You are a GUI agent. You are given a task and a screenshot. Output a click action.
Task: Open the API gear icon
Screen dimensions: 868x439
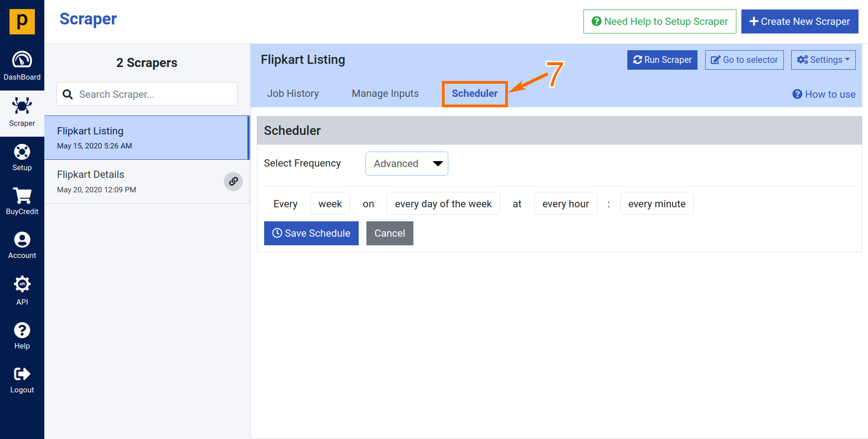click(x=22, y=284)
